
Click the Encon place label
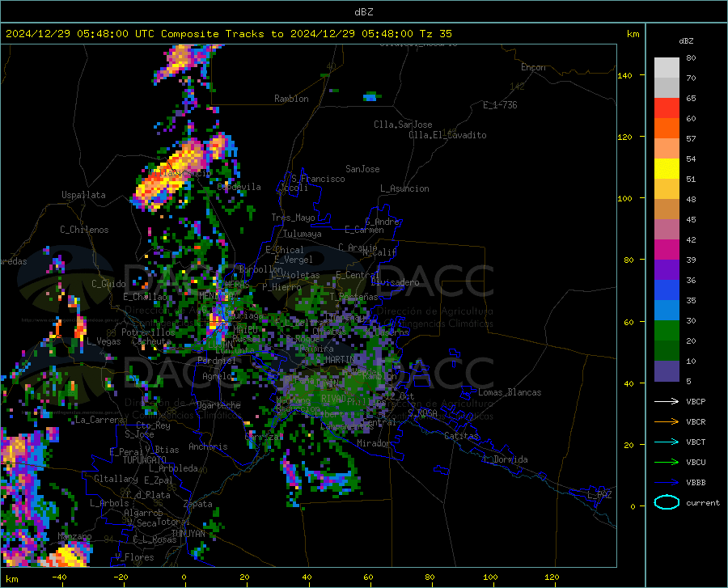(533, 67)
